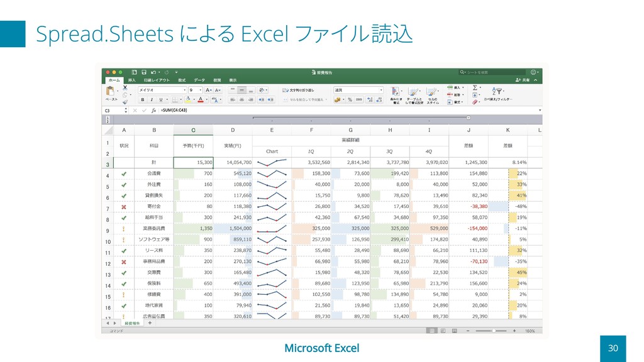Click the Clear eraser icon
Viewport: 644px width, 362px height.
(x=475, y=102)
